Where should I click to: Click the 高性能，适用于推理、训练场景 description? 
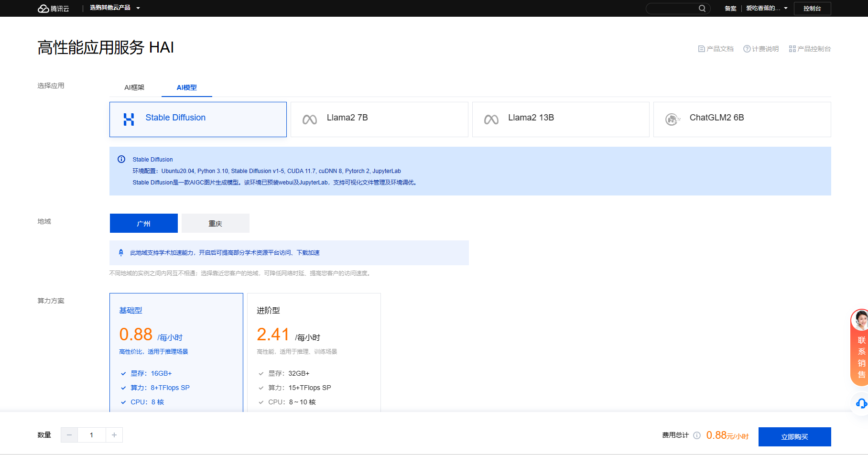297,352
